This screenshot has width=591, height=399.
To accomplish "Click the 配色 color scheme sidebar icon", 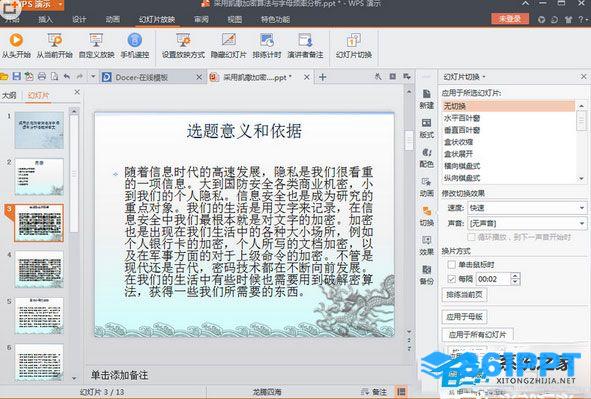I will pyautogui.click(x=426, y=157).
